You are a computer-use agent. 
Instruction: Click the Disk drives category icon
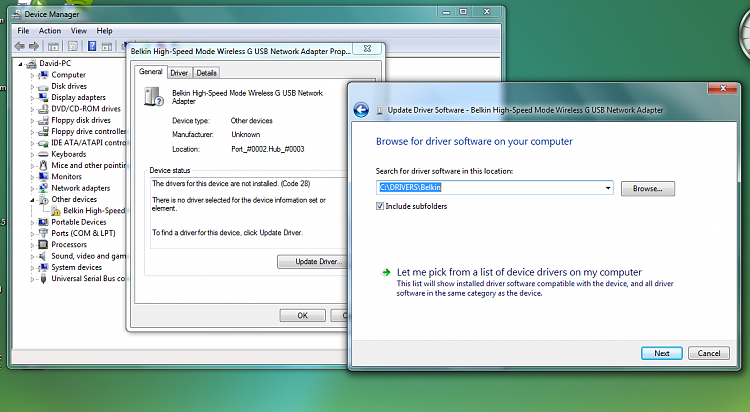click(x=44, y=87)
